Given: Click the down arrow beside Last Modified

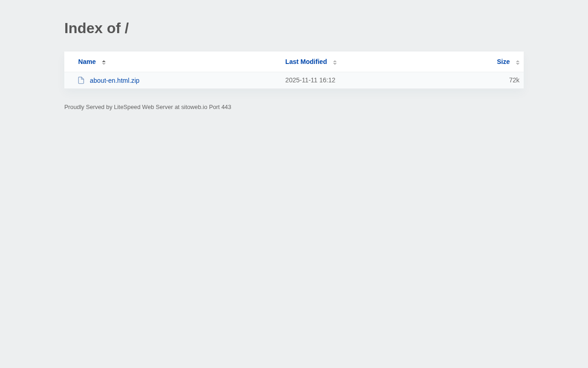Looking at the screenshot, I should pos(335,64).
